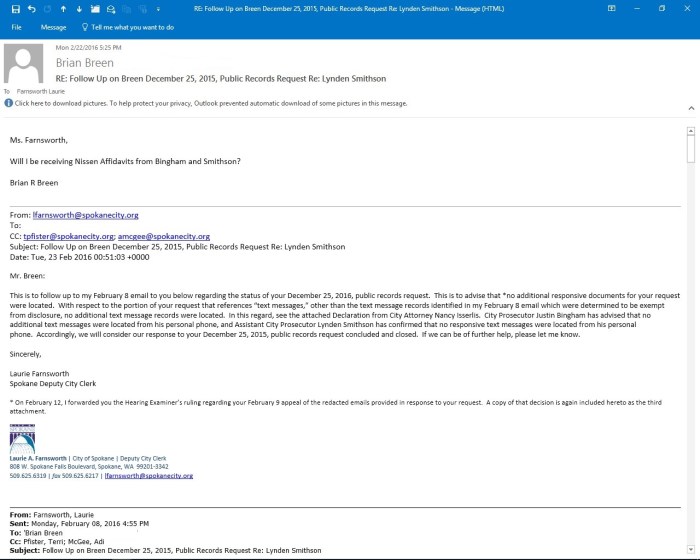700x560 pixels.
Task: Open lfarnsworth@spokanecity.org link in From line
Action: pyautogui.click(x=84, y=215)
